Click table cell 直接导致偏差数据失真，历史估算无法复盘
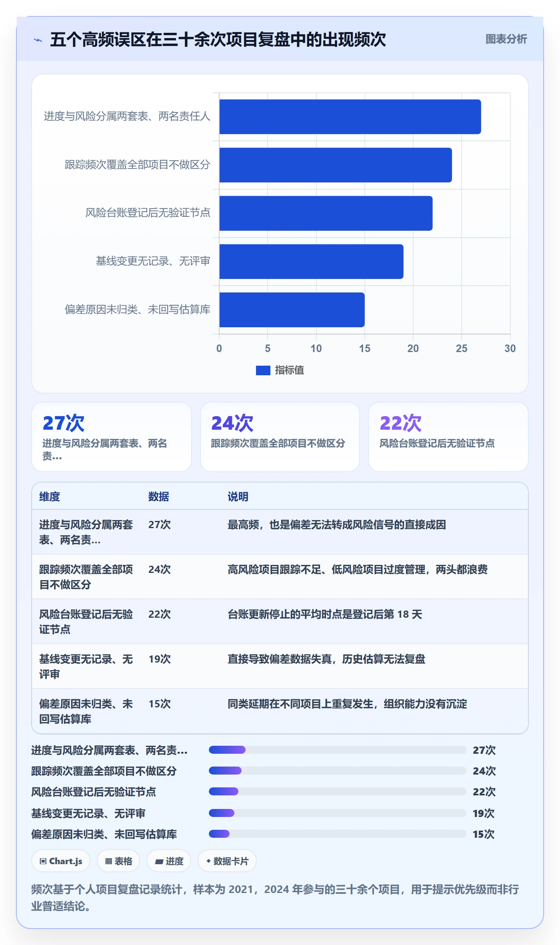 (326, 659)
